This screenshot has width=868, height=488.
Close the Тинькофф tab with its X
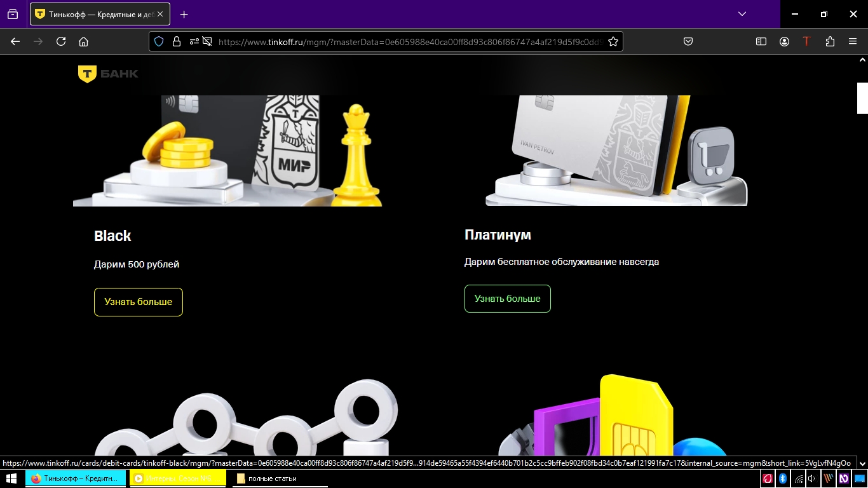click(159, 14)
